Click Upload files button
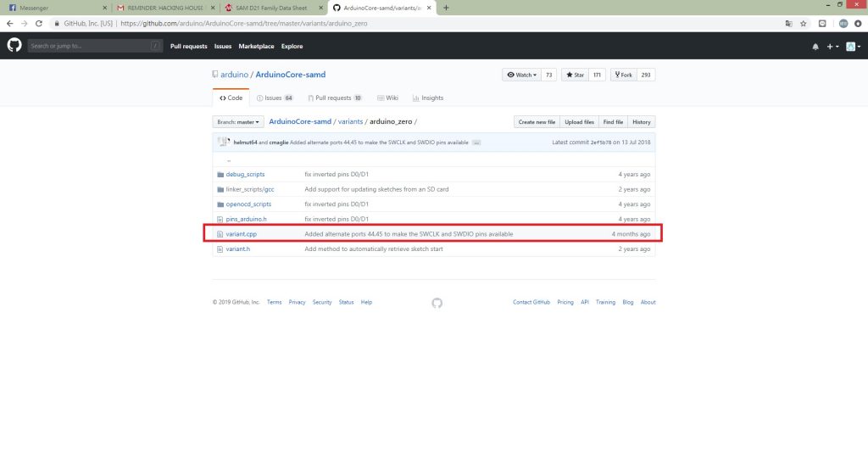This screenshot has height=475, width=868. (x=579, y=122)
